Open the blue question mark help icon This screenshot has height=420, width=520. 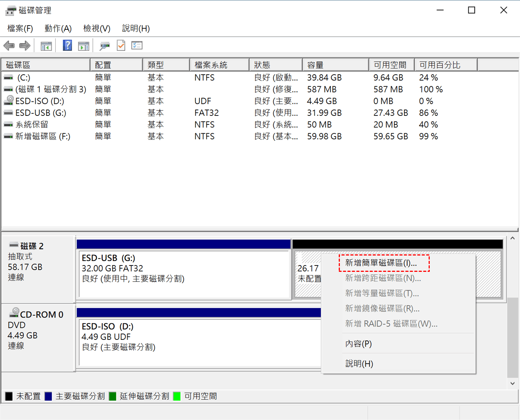point(67,45)
